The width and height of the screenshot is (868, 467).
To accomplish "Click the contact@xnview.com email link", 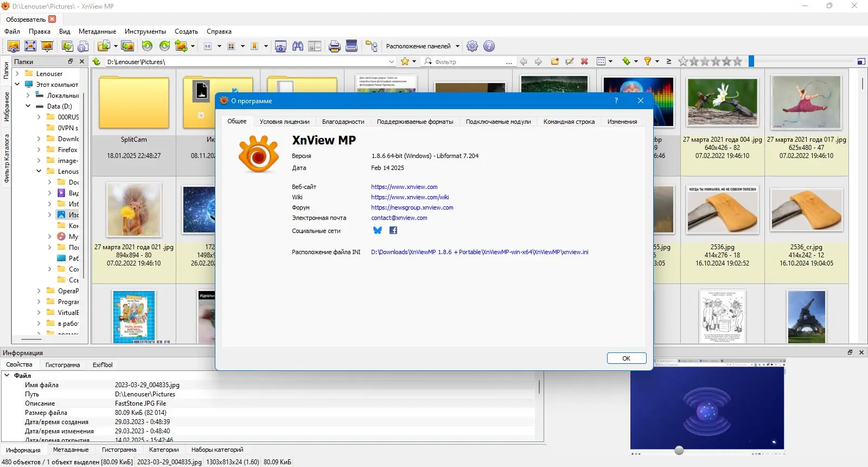I will tap(399, 218).
